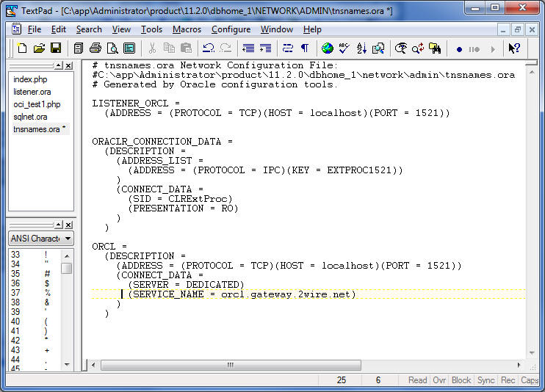Indent the selected block

(265, 48)
